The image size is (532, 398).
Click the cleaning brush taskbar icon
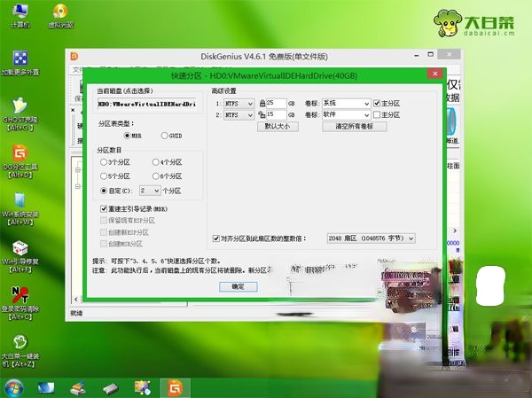point(78,388)
